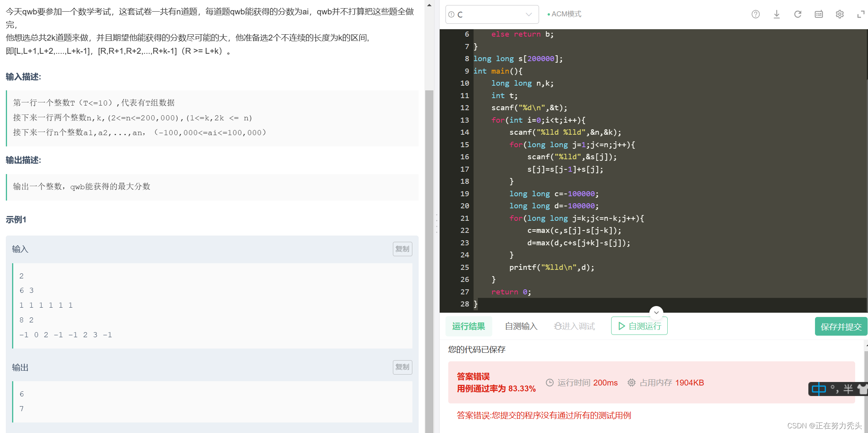The image size is (868, 433).
Task: Click the download code icon
Action: click(776, 14)
